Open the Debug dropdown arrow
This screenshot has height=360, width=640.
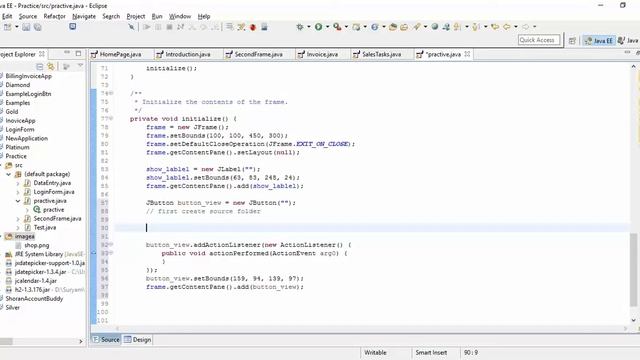(x=309, y=27)
